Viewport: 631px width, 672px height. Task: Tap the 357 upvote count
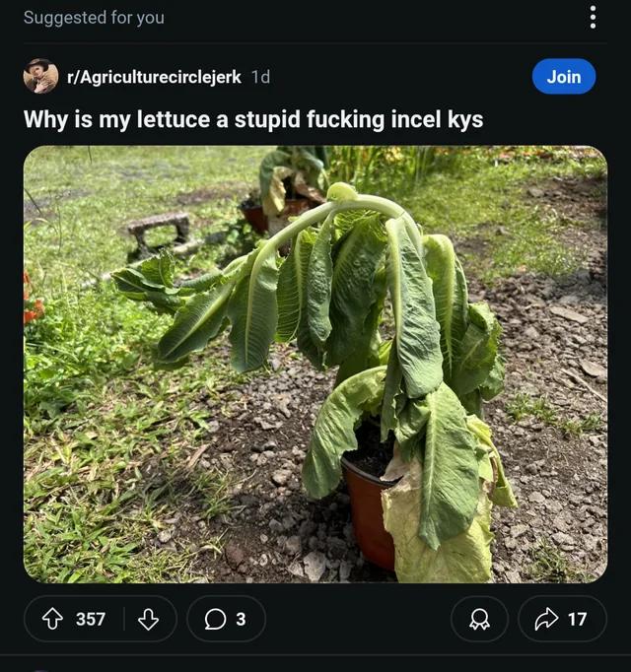pyautogui.click(x=91, y=619)
